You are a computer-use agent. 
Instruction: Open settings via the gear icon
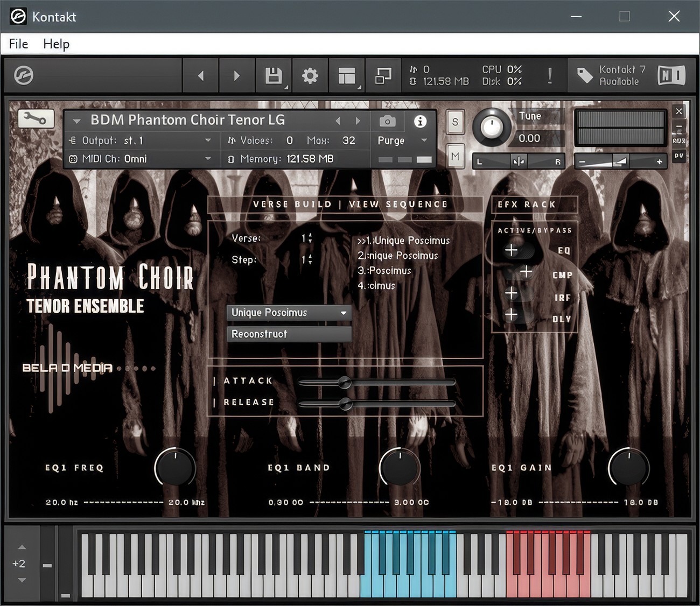pyautogui.click(x=310, y=76)
